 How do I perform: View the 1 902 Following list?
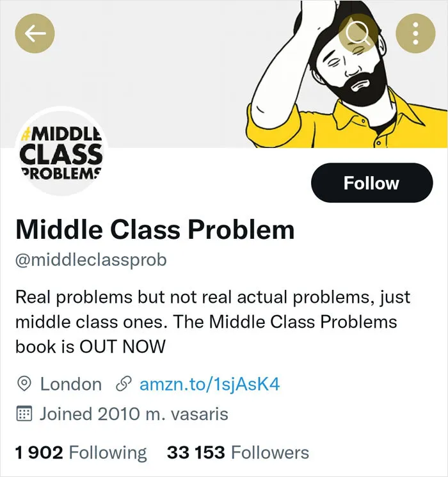point(81,453)
